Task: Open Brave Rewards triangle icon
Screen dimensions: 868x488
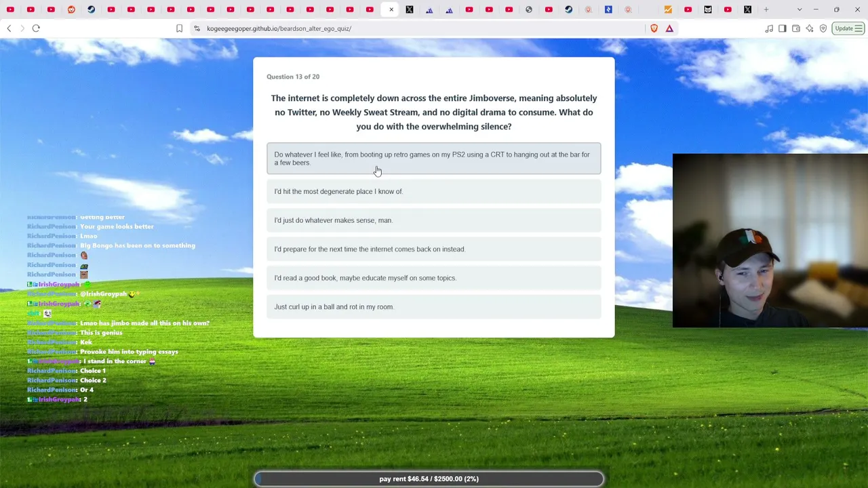Action: (x=669, y=28)
